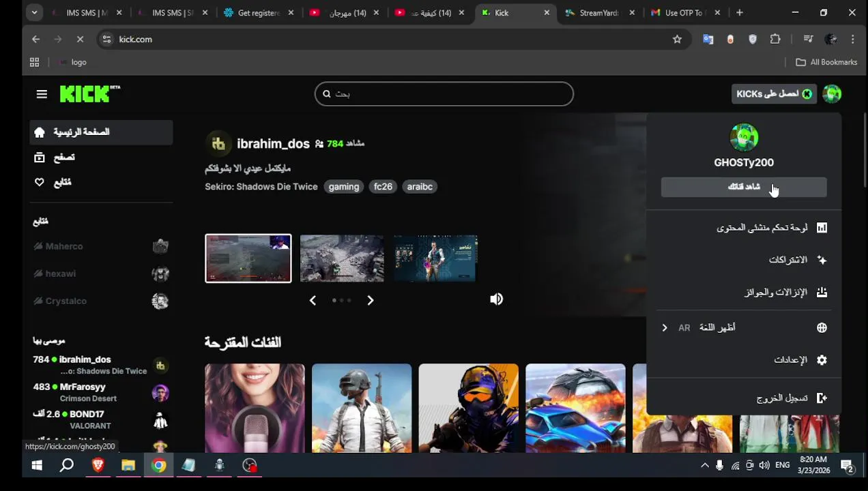The image size is (868, 491).
Task: Click the gaming tag
Action: [343, 187]
